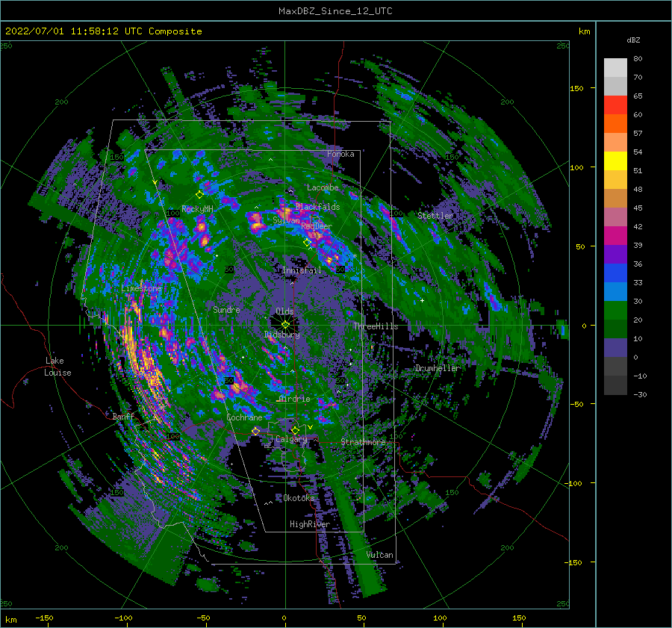
Task: Click the 2022/07/01 11:58:12 UTC Composite timestamp
Action: [103, 31]
